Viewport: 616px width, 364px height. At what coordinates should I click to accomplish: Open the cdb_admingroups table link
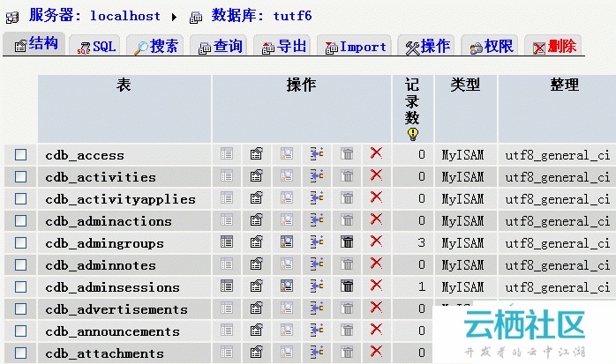tap(104, 243)
